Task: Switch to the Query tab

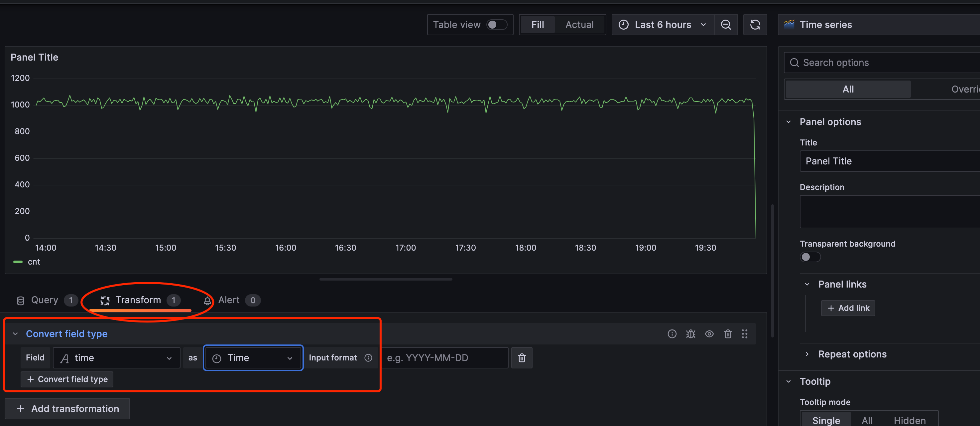Action: pyautogui.click(x=47, y=300)
